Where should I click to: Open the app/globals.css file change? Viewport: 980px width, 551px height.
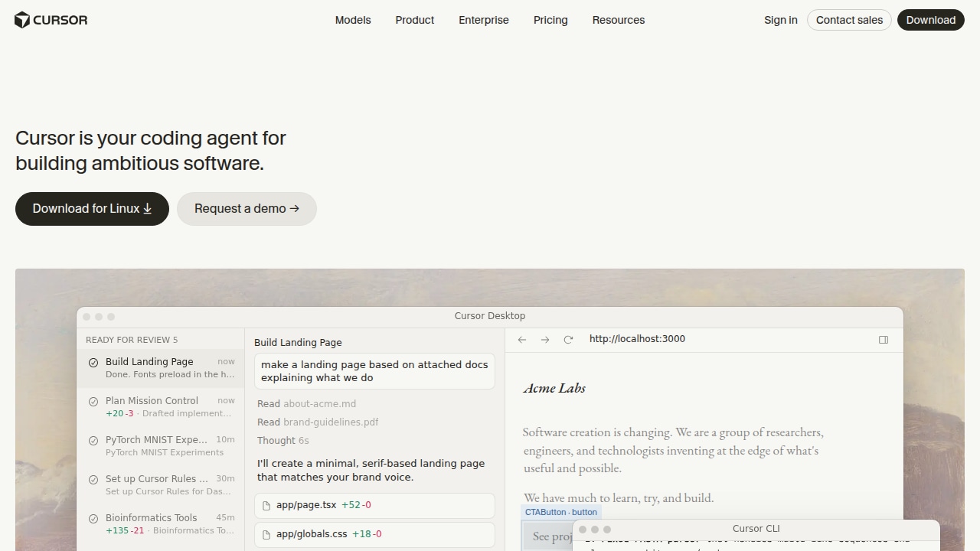point(374,535)
